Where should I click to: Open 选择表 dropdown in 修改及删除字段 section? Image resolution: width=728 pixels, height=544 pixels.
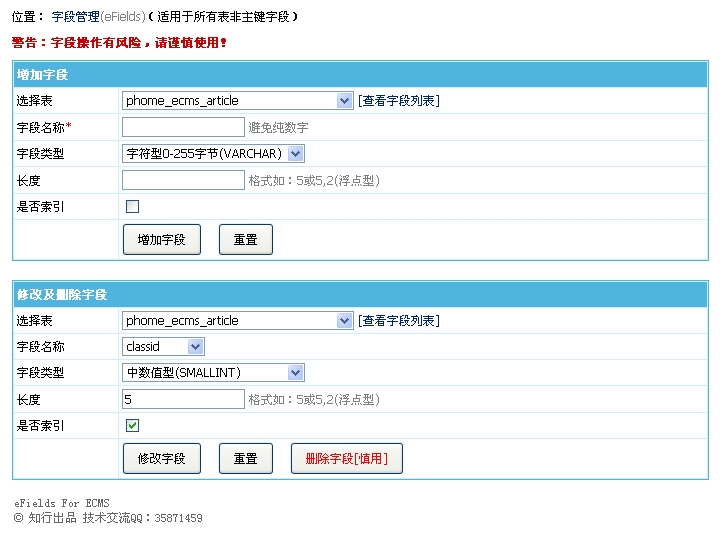(x=237, y=320)
